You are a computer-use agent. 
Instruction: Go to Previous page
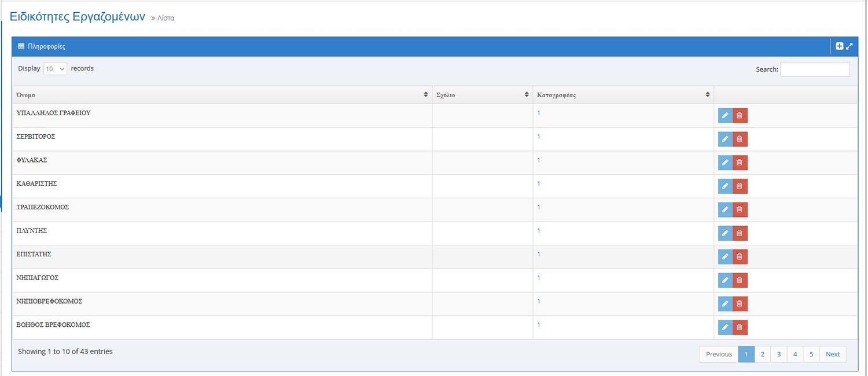719,354
